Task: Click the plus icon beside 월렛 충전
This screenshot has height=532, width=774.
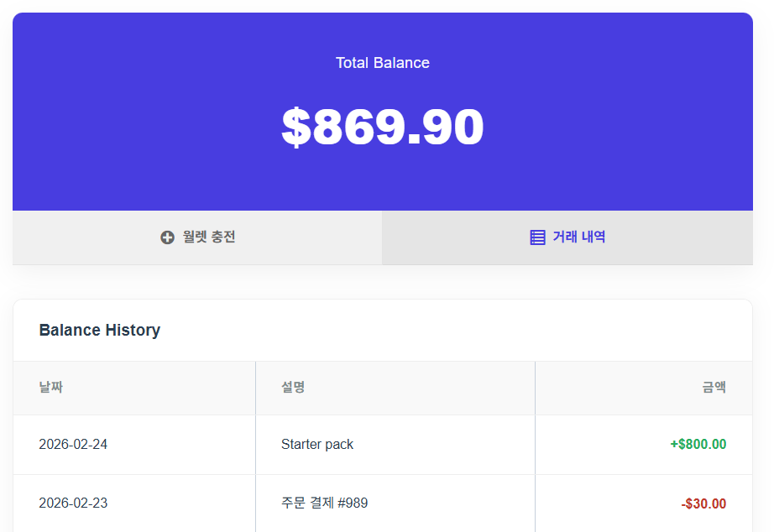Action: point(167,237)
